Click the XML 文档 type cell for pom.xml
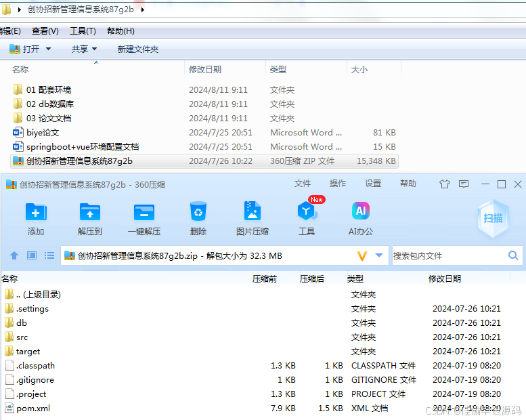Screen dimensions: 526x420 pos(370,408)
